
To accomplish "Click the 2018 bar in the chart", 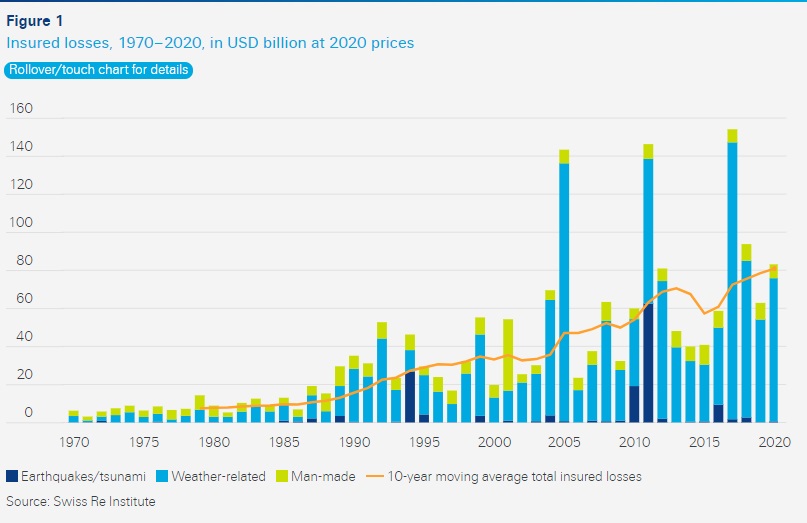I will (746, 334).
